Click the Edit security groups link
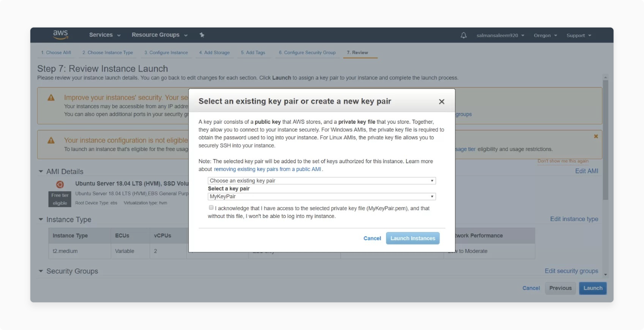Image resolution: width=644 pixels, height=330 pixels. tap(572, 271)
